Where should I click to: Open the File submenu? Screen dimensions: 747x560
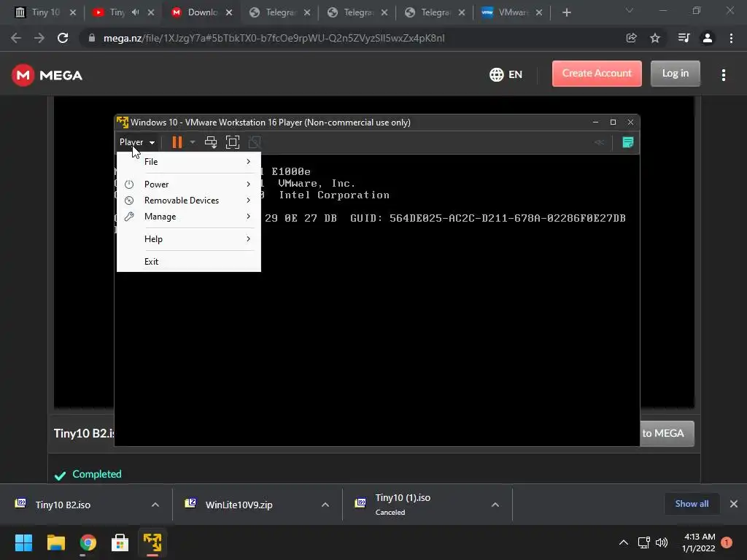(189, 162)
